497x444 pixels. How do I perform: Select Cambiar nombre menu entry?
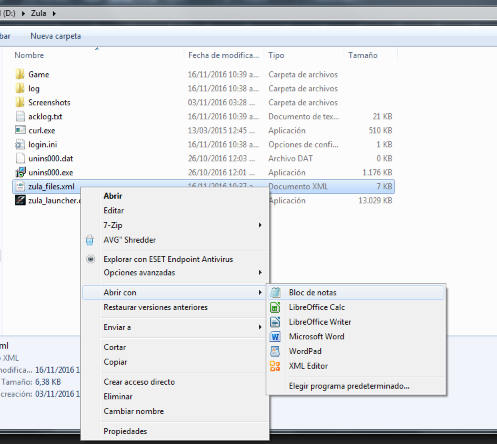[x=175, y=411]
